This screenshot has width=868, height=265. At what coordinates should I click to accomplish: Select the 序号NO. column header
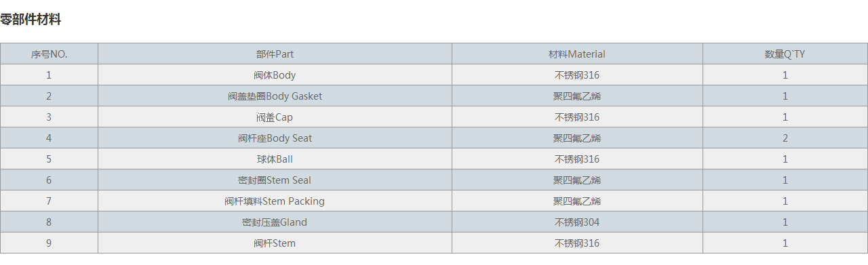49,54
